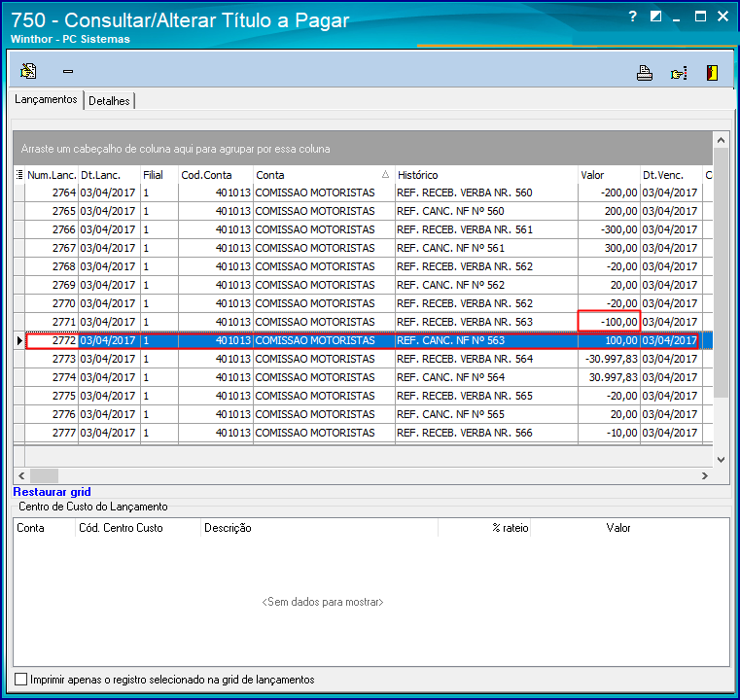
Task: Click historico REF. RECEB. VERBA NR. 566
Action: 465,433
